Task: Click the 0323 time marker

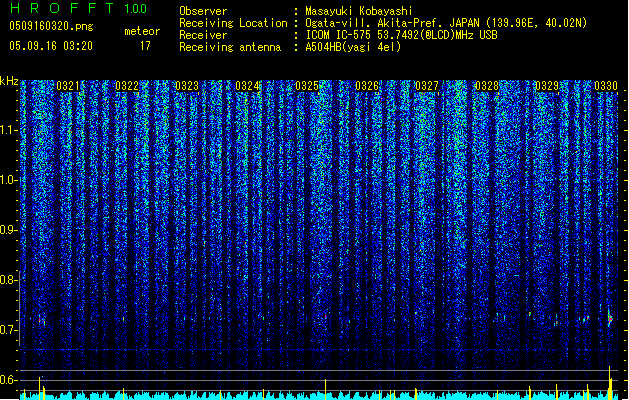Action: point(187,86)
